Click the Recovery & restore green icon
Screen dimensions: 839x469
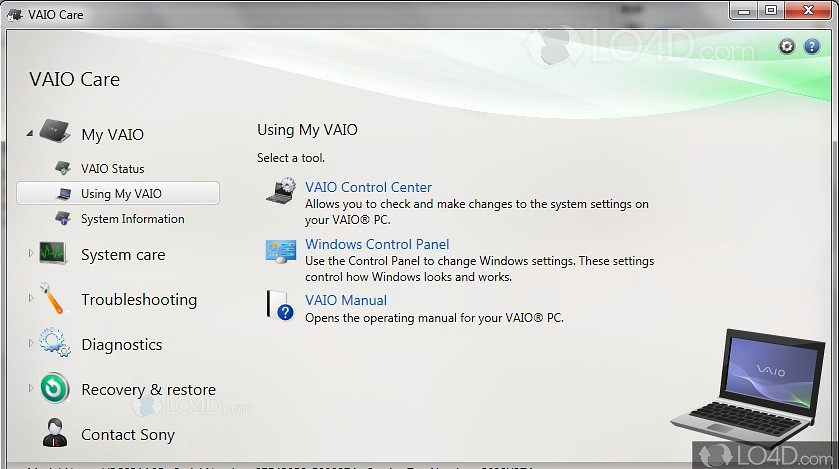[x=55, y=388]
